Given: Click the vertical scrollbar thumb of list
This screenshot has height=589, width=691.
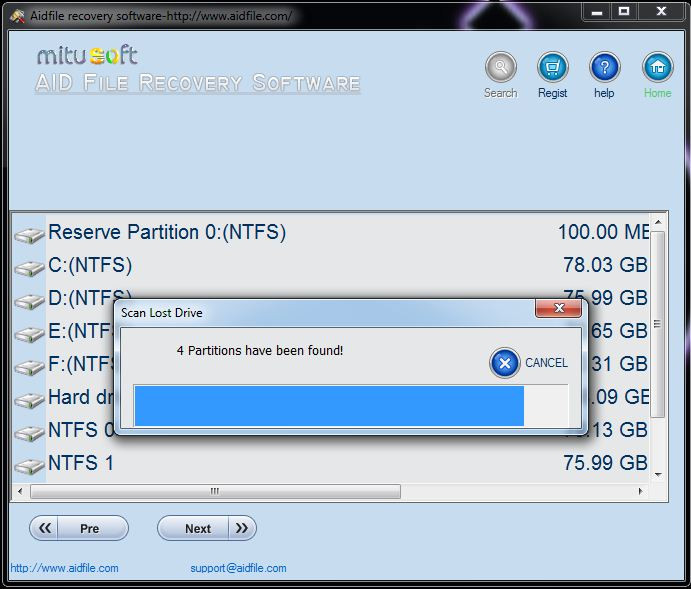Looking at the screenshot, I should [658, 324].
